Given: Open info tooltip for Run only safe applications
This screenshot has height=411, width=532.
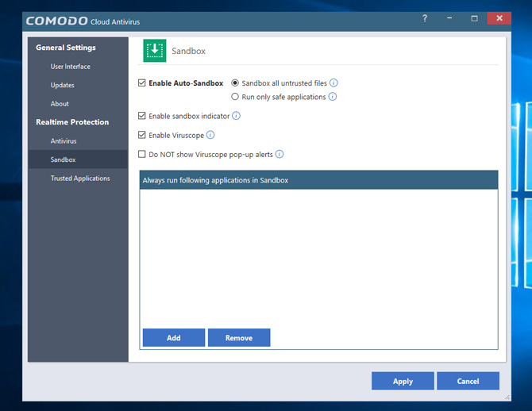Looking at the screenshot, I should pos(333,97).
